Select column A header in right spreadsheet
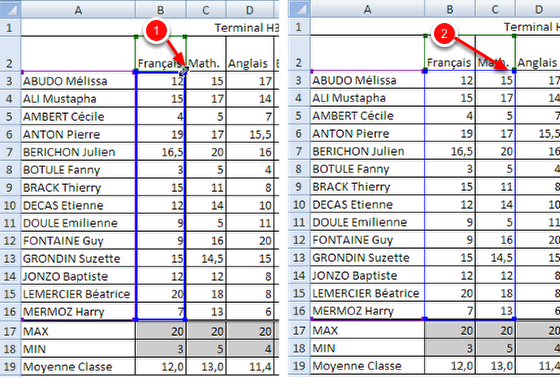 368,9
